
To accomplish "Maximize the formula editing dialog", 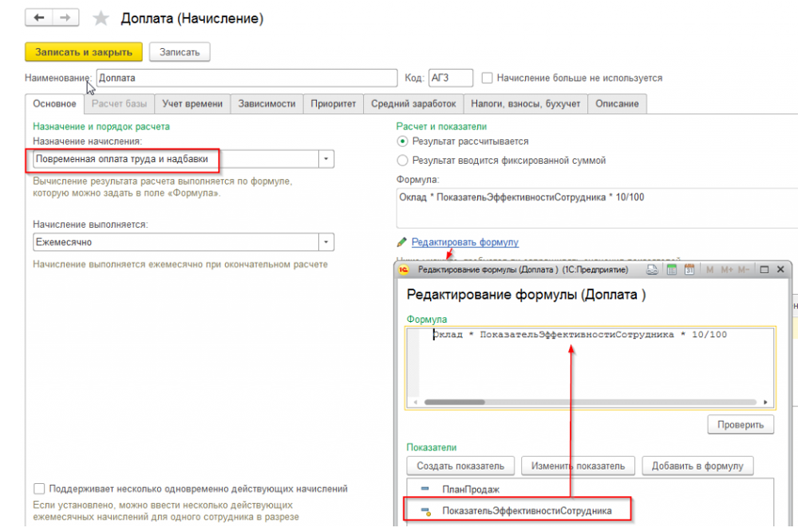I will click(x=764, y=269).
